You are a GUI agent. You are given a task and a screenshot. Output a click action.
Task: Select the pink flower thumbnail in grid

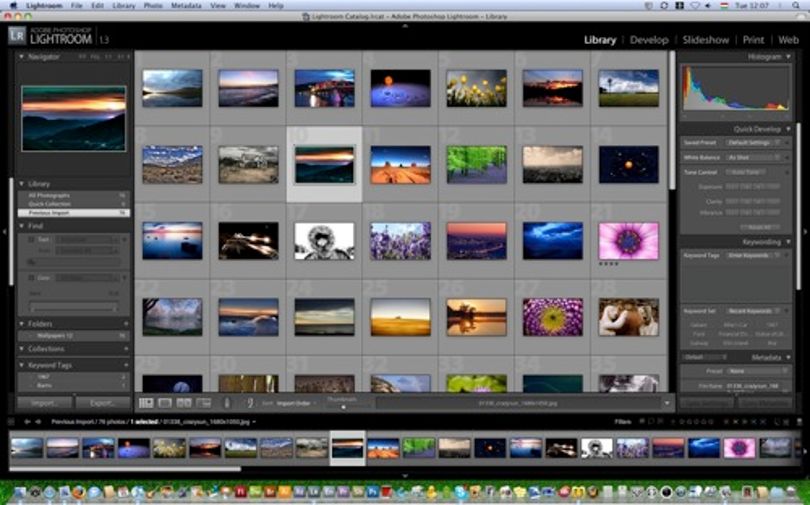(628, 241)
